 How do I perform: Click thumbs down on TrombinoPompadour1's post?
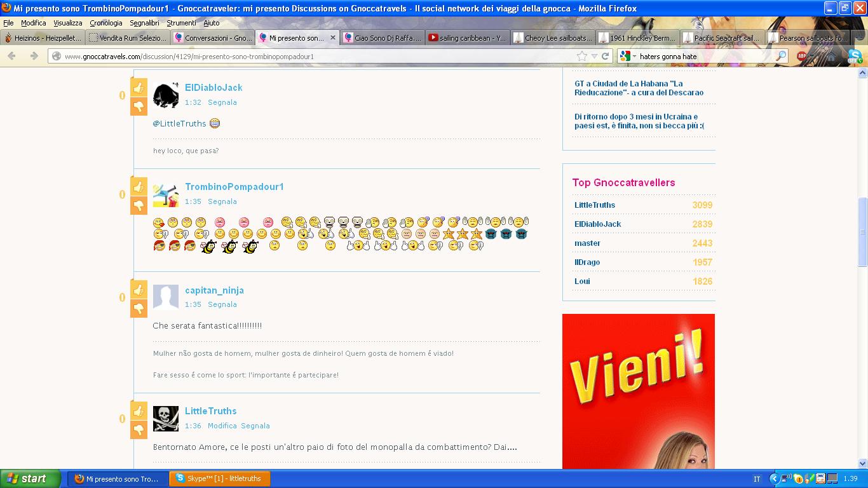point(139,205)
